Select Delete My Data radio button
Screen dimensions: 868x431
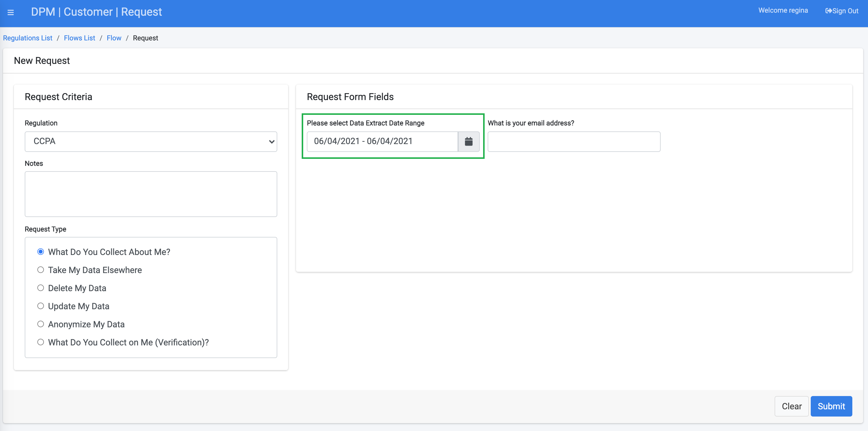41,288
